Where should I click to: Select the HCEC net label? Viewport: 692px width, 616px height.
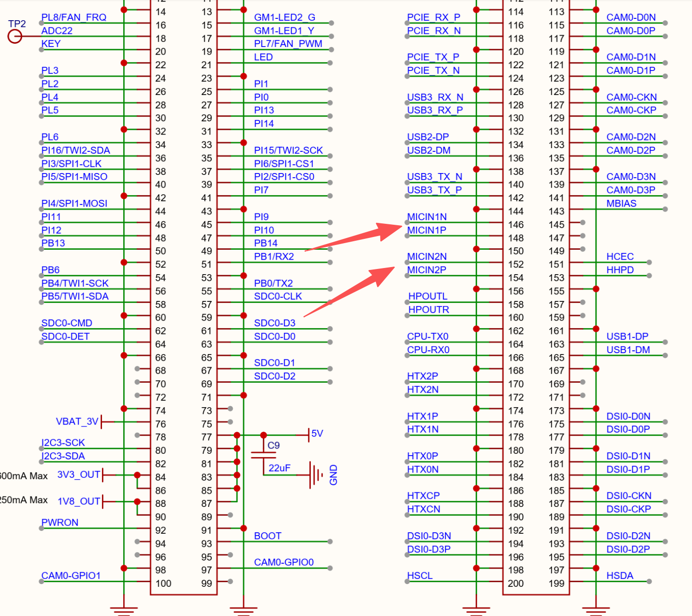click(x=620, y=257)
